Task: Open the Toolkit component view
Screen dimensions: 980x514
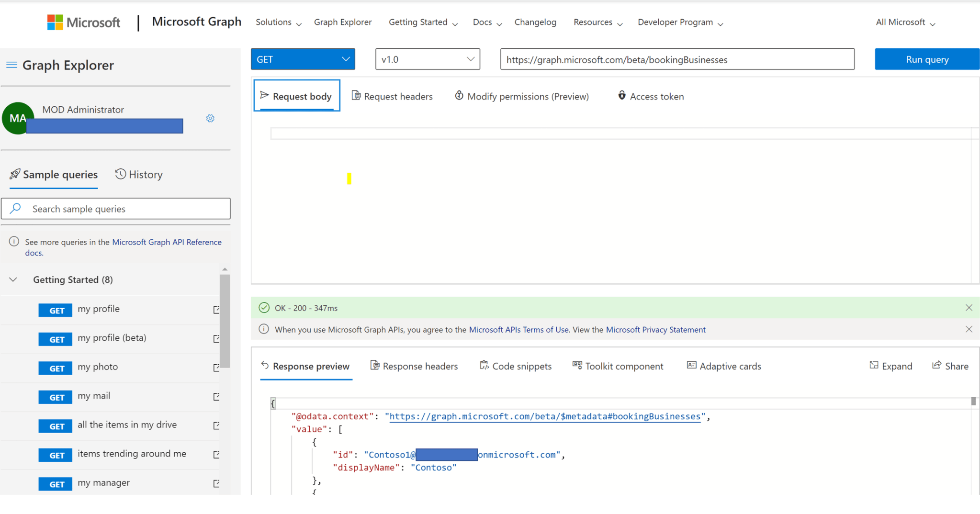Action: tap(624, 366)
